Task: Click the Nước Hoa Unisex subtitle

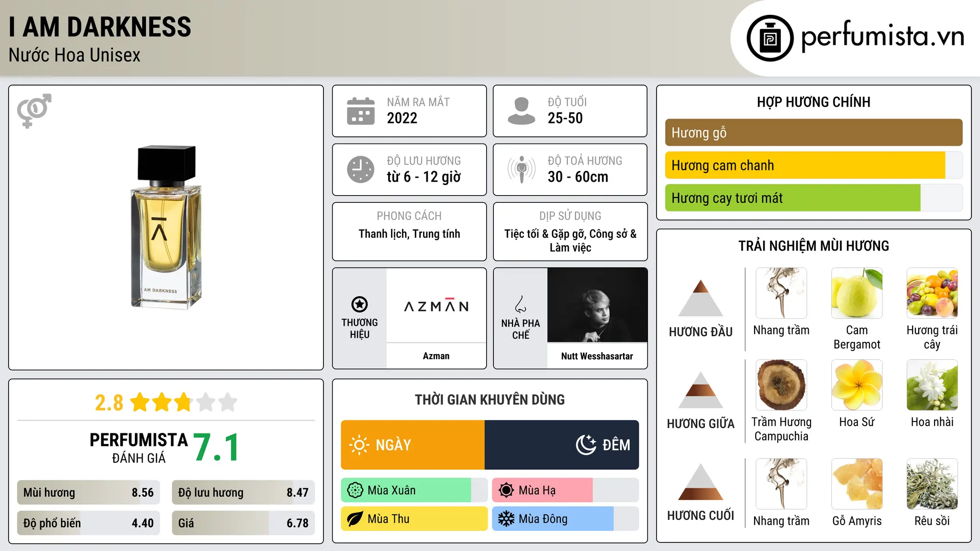Action: click(x=75, y=55)
